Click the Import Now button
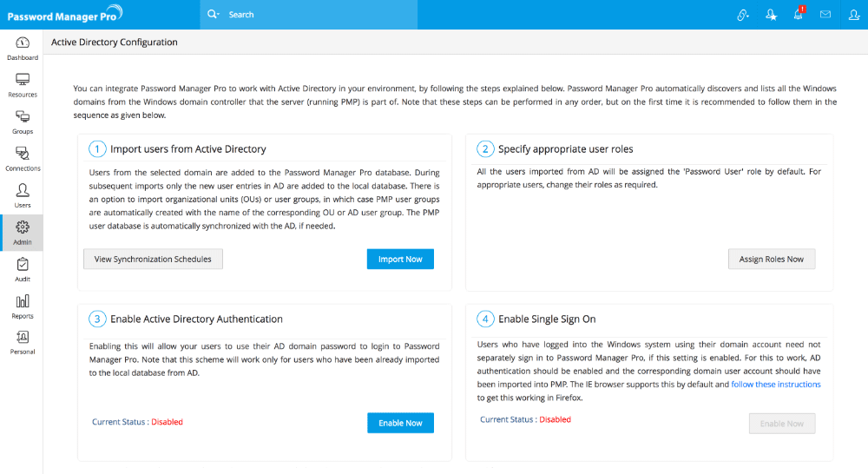This screenshot has width=868, height=474. pos(400,259)
